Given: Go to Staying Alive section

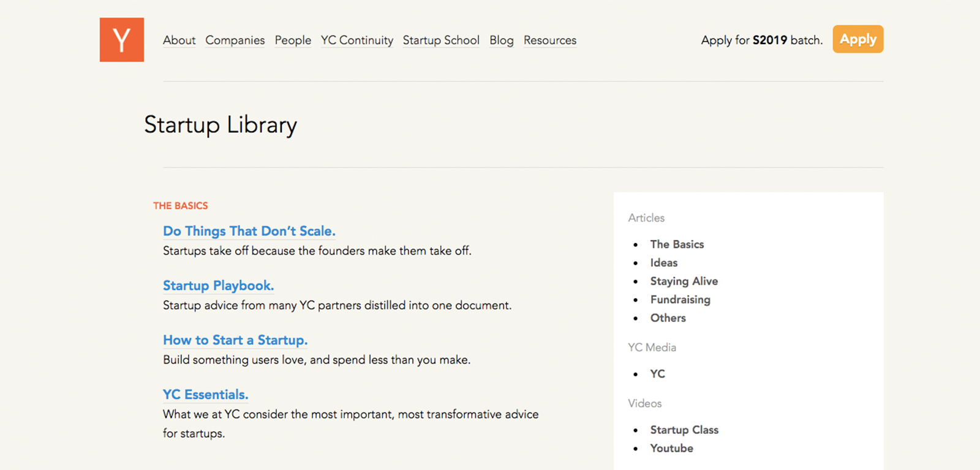Looking at the screenshot, I should click(x=684, y=281).
